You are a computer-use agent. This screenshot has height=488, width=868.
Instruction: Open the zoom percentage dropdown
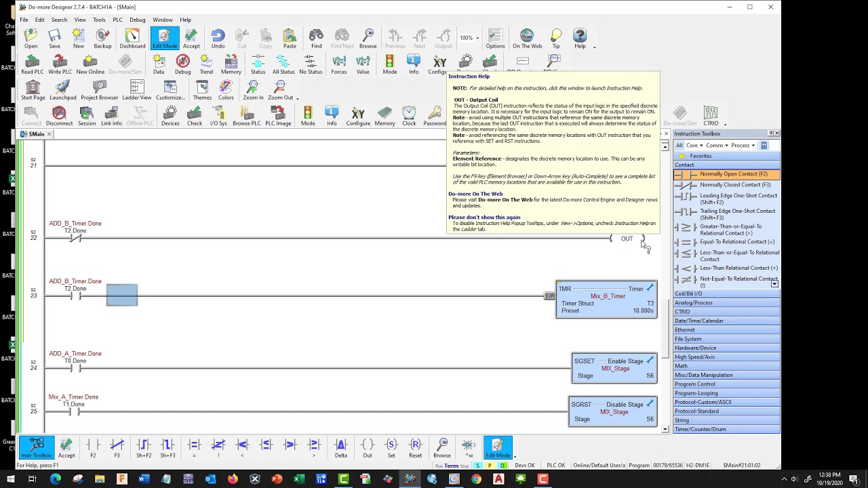coord(477,38)
